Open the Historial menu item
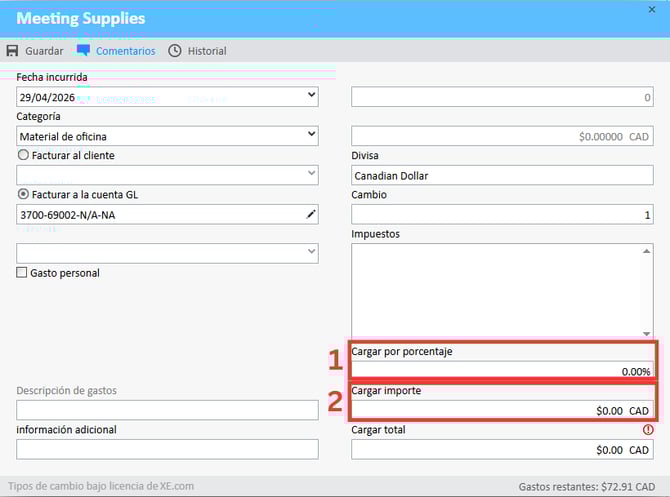 pyautogui.click(x=206, y=51)
